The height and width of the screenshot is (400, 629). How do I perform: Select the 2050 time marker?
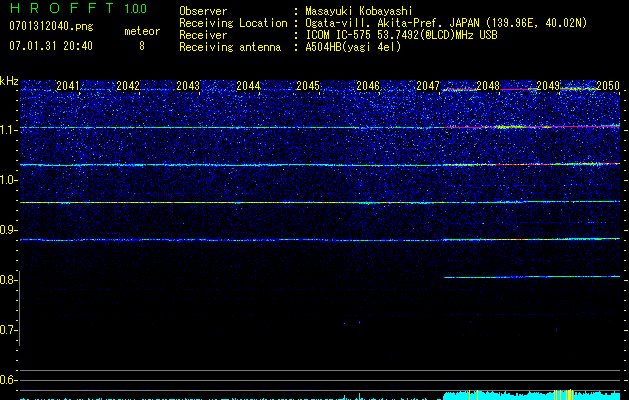[608, 86]
